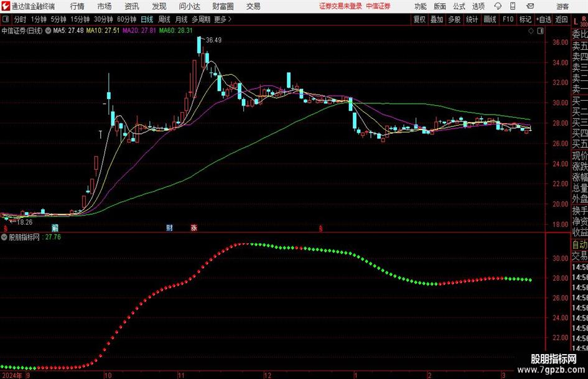Click the 画线 drawing button
This screenshot has width=588, height=379.
[x=490, y=19]
